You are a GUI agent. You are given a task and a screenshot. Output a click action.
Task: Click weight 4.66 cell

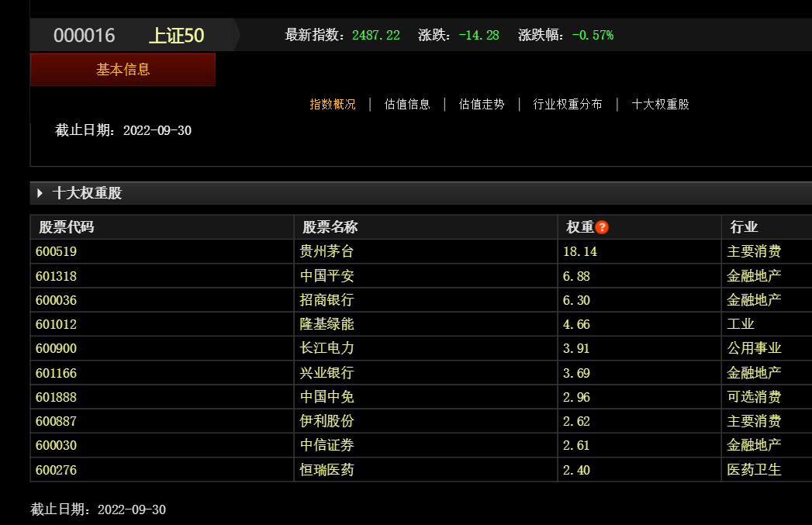[576, 325]
